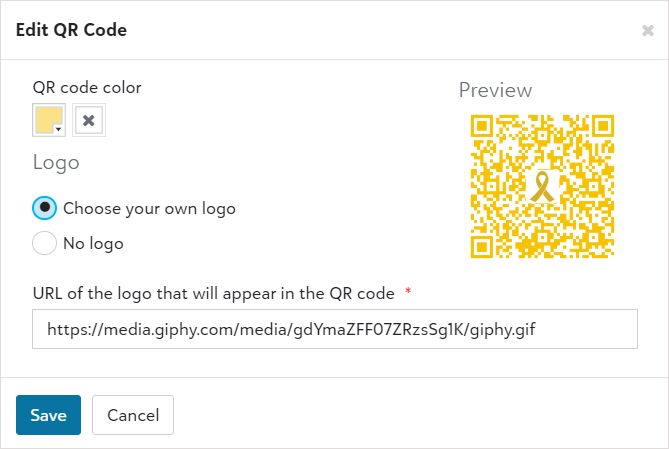
Task: Close the Edit QR Code dialog
Action: [x=648, y=30]
